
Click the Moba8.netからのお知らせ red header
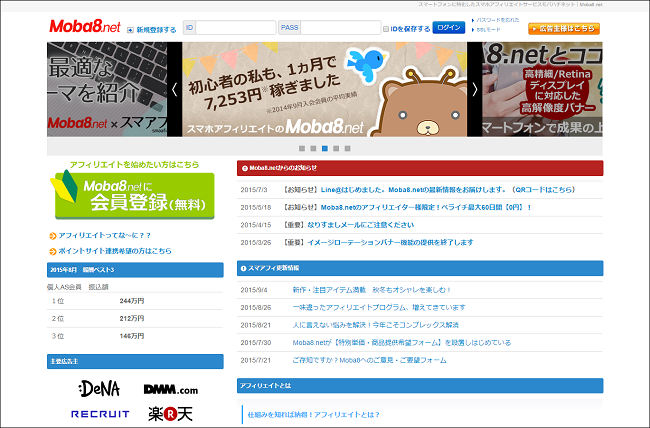420,168
